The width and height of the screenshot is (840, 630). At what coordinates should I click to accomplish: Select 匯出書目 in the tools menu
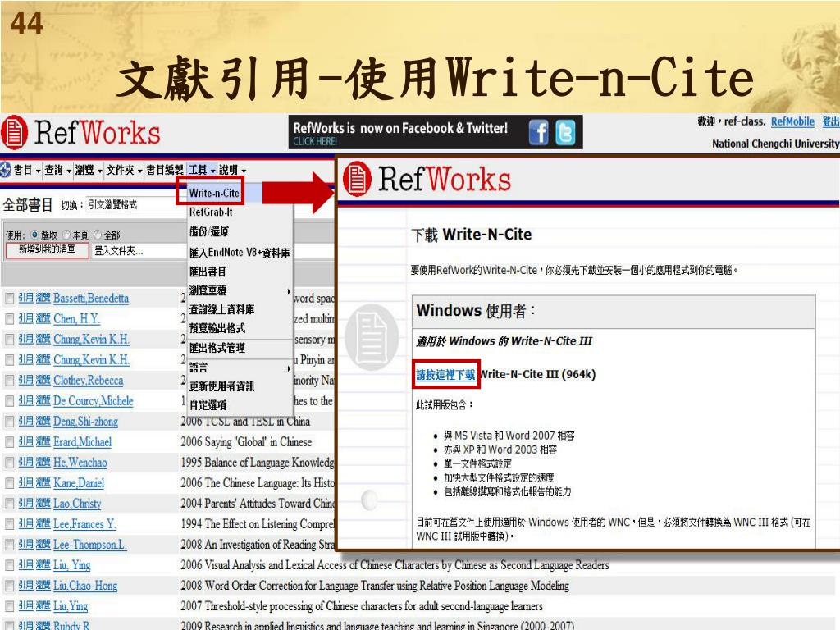click(x=208, y=272)
